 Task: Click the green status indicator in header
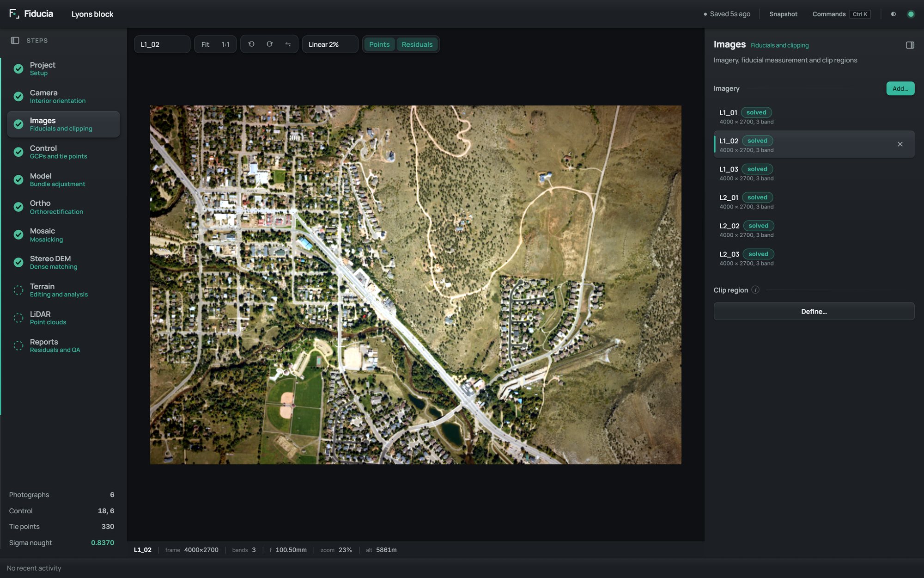coord(911,14)
